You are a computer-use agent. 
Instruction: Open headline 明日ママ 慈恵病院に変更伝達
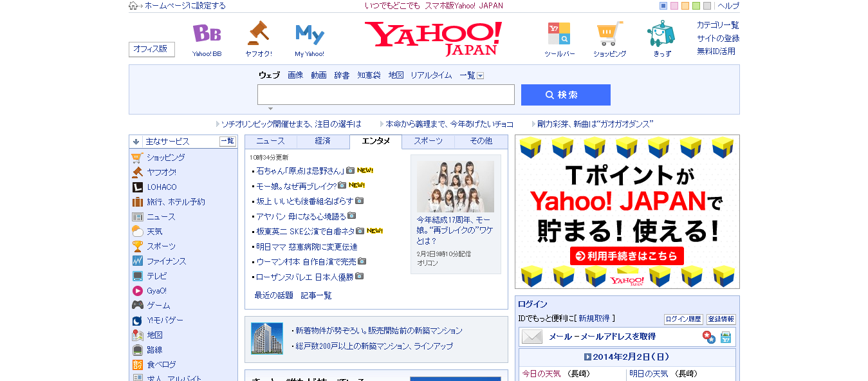click(x=307, y=247)
